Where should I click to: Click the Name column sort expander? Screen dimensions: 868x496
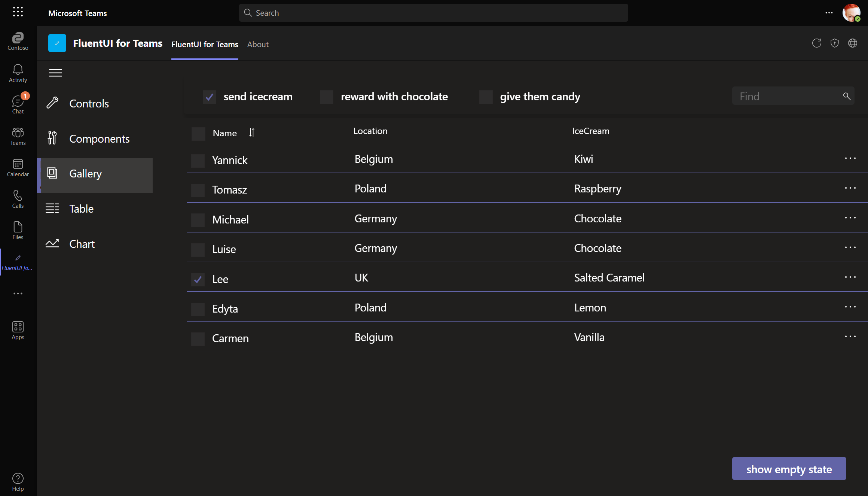[251, 133]
